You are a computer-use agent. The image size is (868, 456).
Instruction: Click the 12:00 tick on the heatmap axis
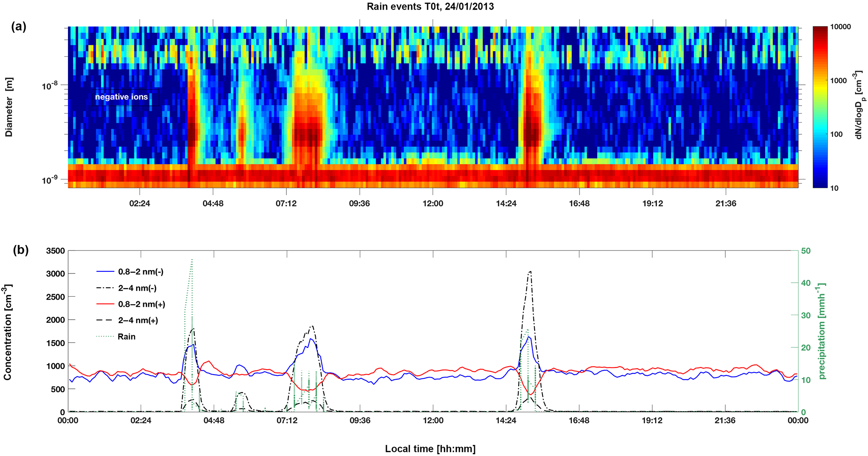(433, 203)
